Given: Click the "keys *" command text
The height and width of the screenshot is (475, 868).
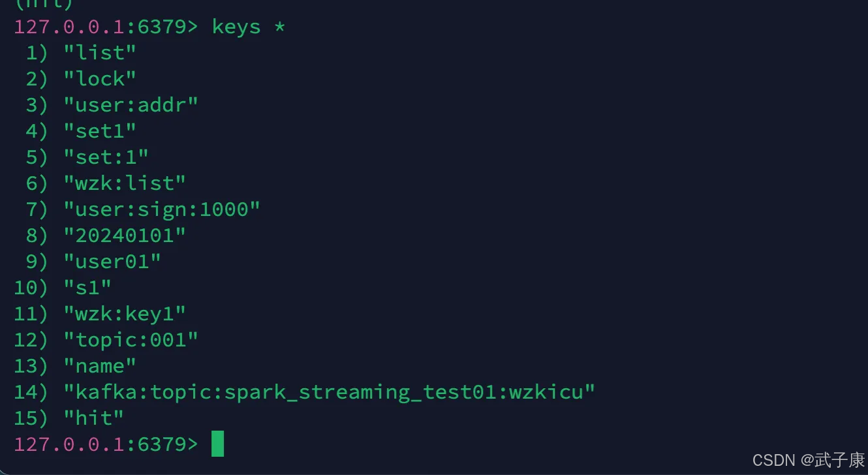Looking at the screenshot, I should click(x=249, y=27).
